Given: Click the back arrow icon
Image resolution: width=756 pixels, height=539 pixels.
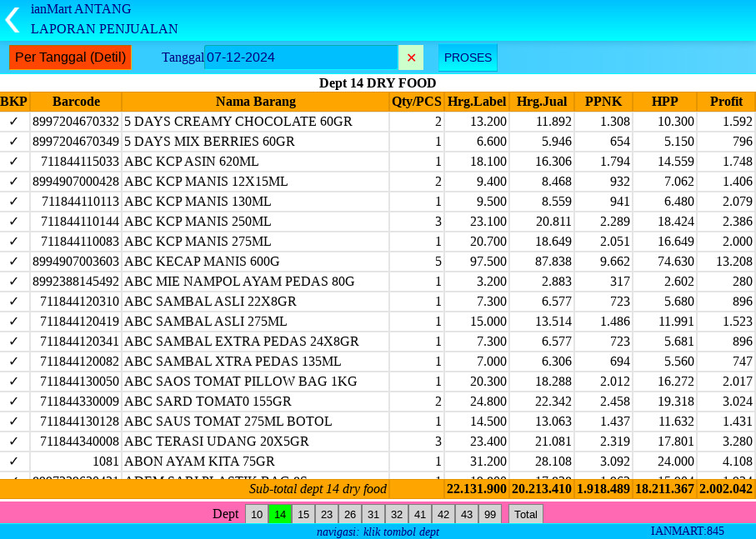Looking at the screenshot, I should 12,19.
